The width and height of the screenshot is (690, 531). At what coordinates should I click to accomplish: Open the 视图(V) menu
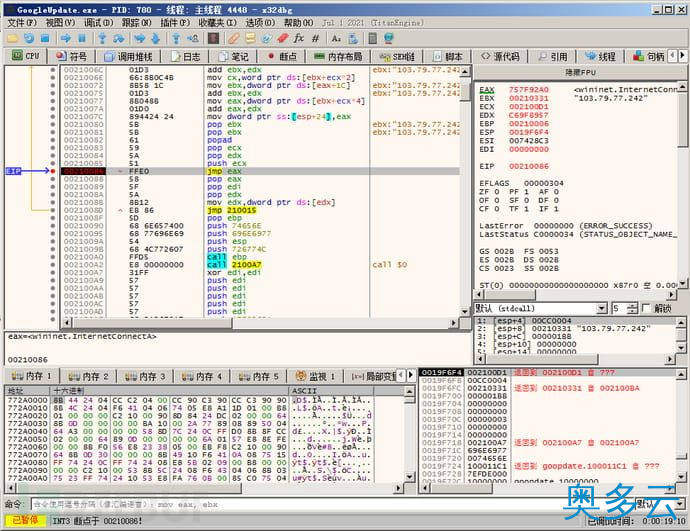point(60,22)
